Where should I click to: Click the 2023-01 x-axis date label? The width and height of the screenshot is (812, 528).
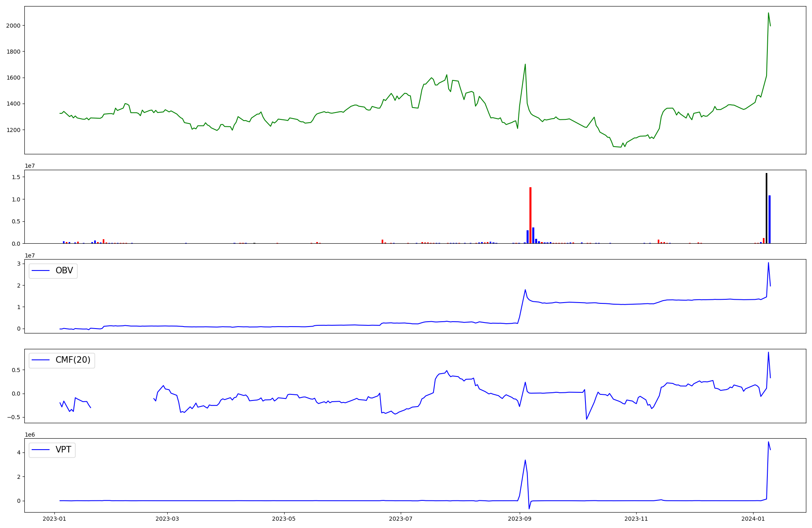tap(54, 519)
